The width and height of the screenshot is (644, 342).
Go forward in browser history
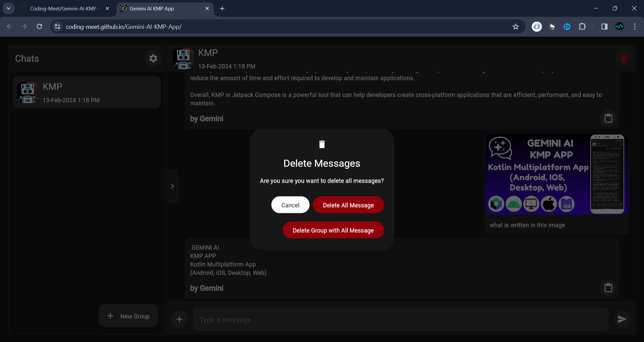pyautogui.click(x=24, y=26)
